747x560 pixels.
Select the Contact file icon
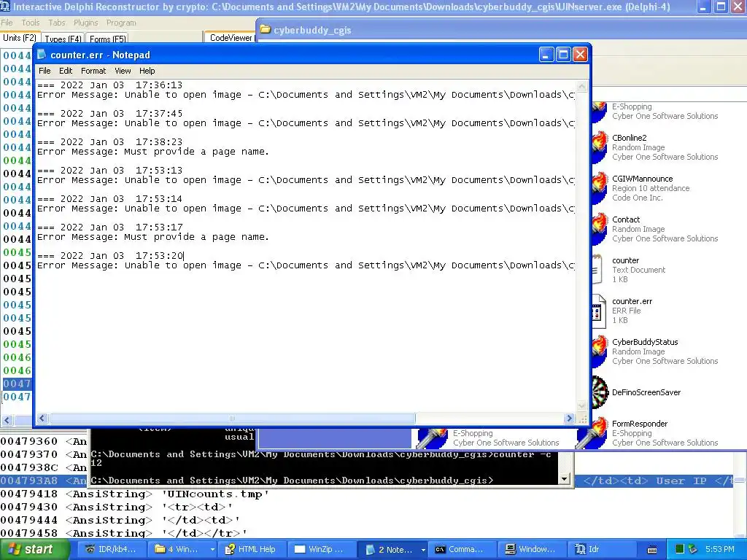(600, 229)
